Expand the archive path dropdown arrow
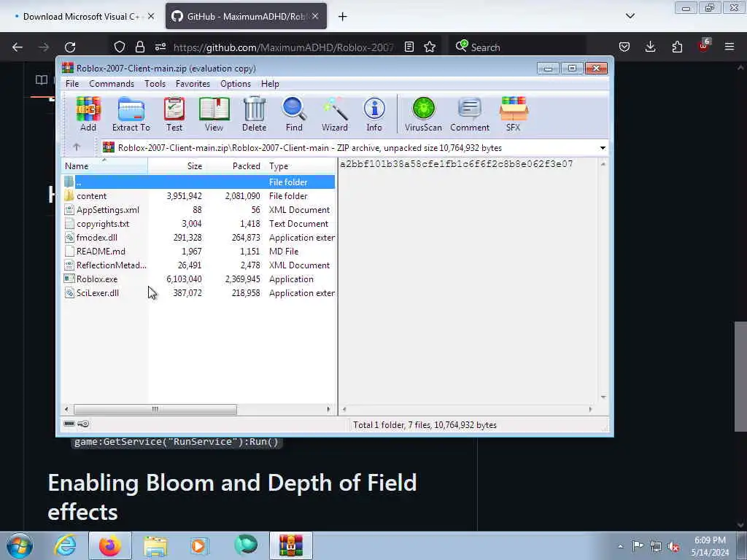The width and height of the screenshot is (747, 560). (x=603, y=147)
